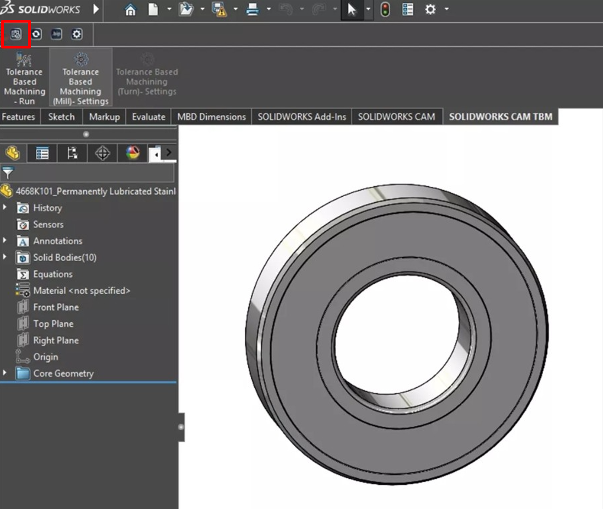Click the Select arrow cursor tool
The width and height of the screenshot is (604, 510).
point(351,10)
